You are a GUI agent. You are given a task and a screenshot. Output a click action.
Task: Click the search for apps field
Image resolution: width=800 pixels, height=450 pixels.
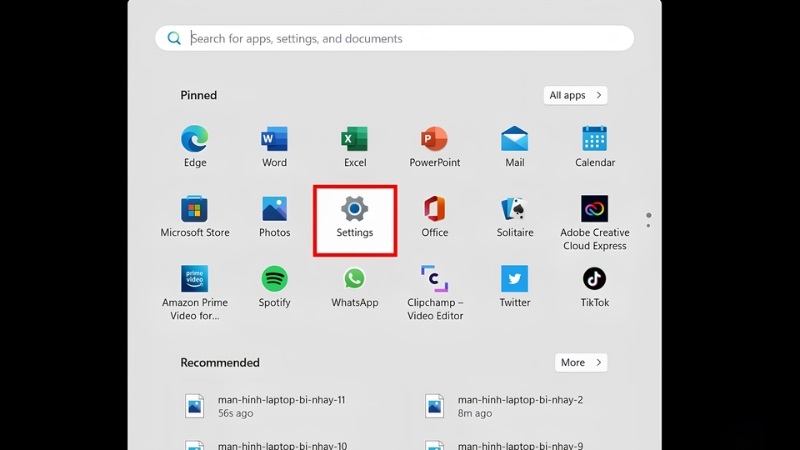coord(394,38)
